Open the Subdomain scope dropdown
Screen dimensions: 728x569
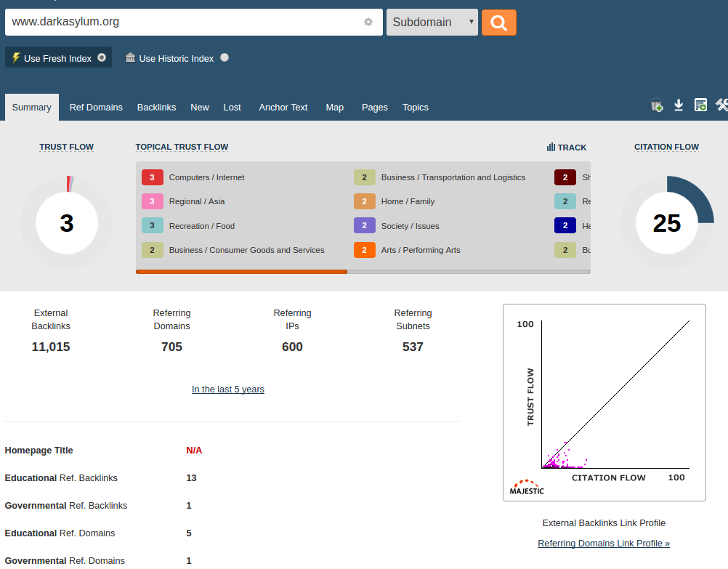pos(432,23)
